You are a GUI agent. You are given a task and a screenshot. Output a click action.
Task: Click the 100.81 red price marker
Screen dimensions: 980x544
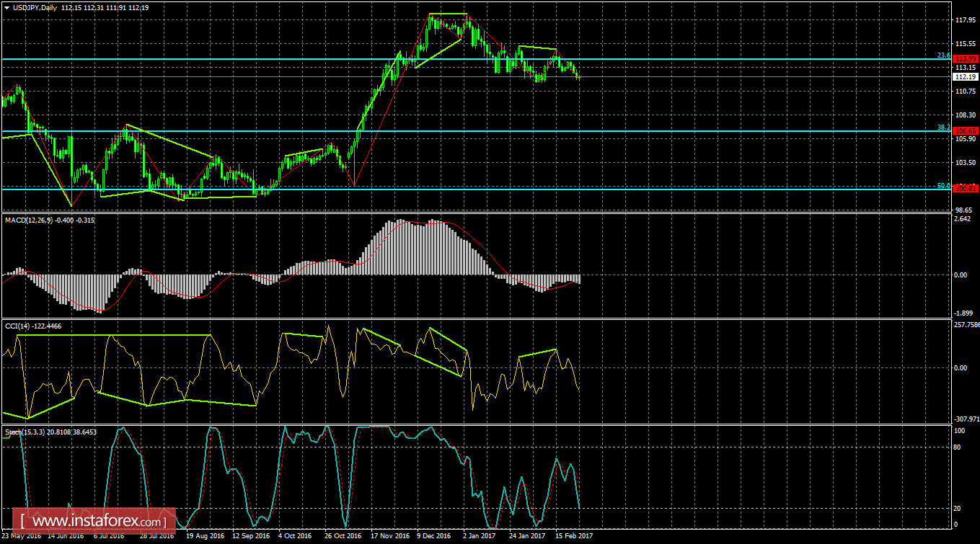click(964, 189)
